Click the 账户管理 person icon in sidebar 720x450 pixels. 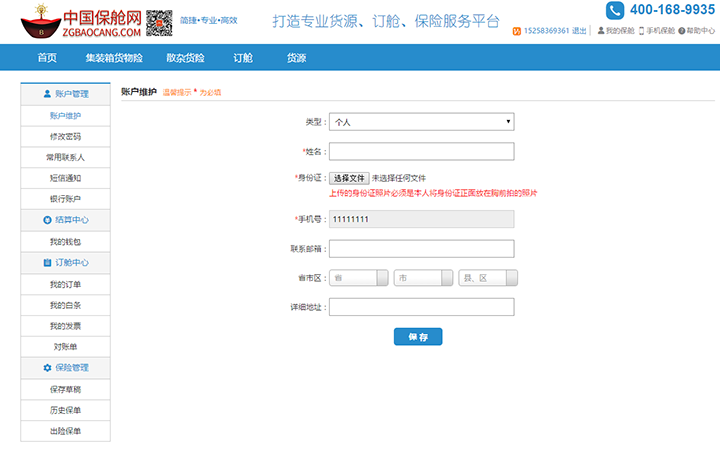coord(47,94)
